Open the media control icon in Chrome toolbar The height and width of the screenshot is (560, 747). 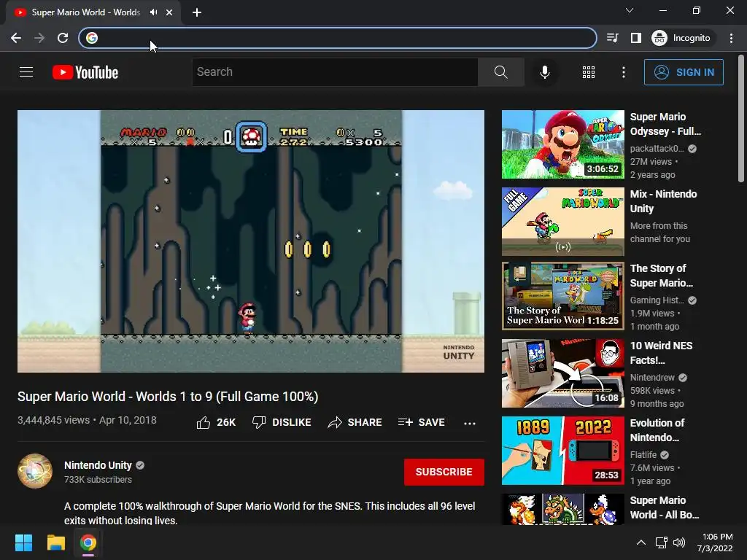612,38
